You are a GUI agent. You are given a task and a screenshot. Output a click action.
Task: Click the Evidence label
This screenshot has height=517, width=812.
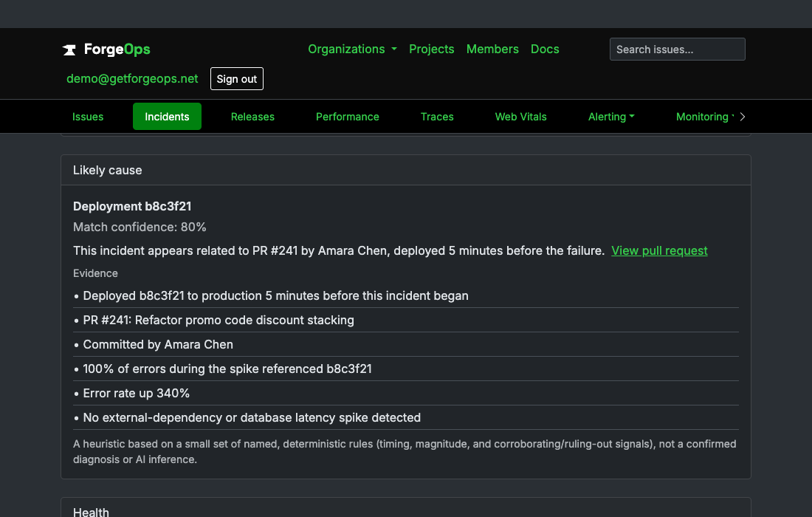95,273
